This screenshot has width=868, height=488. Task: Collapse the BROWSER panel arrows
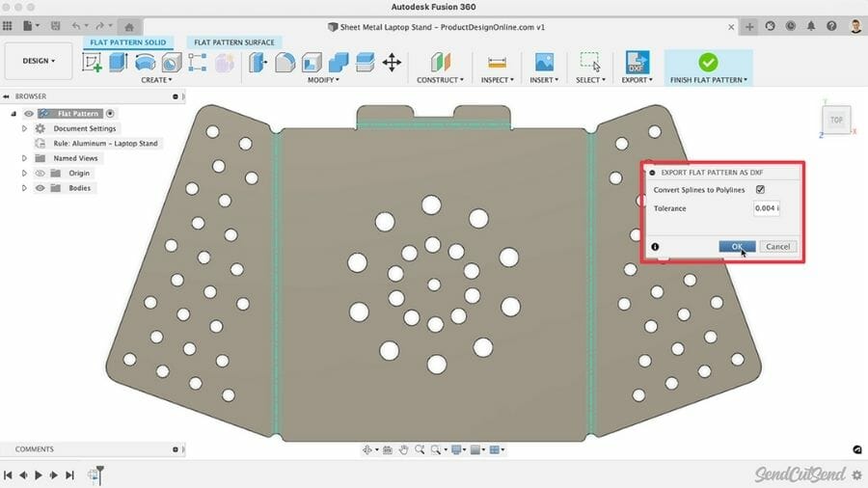coord(7,96)
